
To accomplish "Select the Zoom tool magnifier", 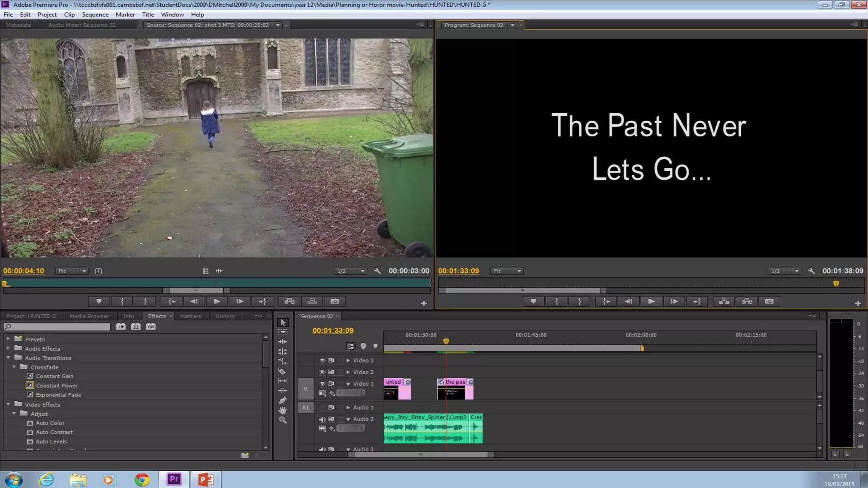I will click(282, 420).
